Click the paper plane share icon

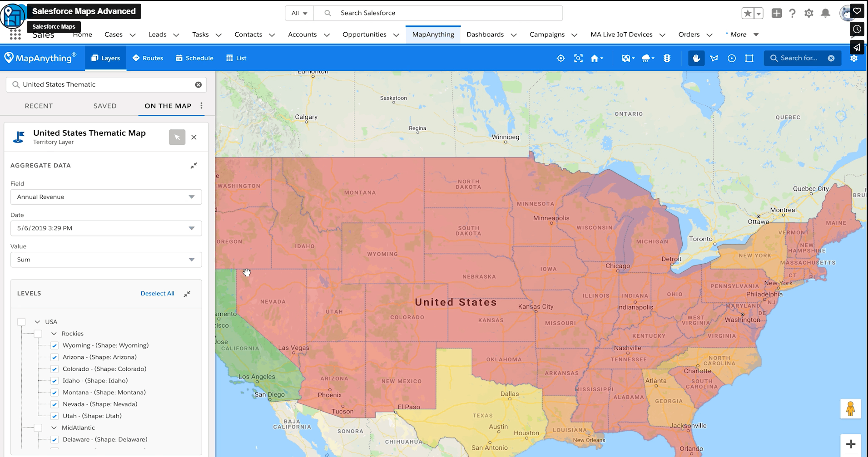pos(857,47)
